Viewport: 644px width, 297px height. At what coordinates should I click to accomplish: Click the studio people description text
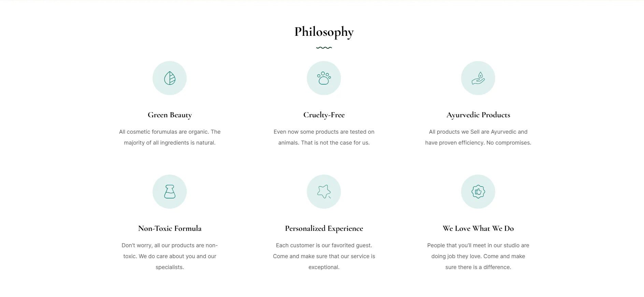click(x=478, y=256)
